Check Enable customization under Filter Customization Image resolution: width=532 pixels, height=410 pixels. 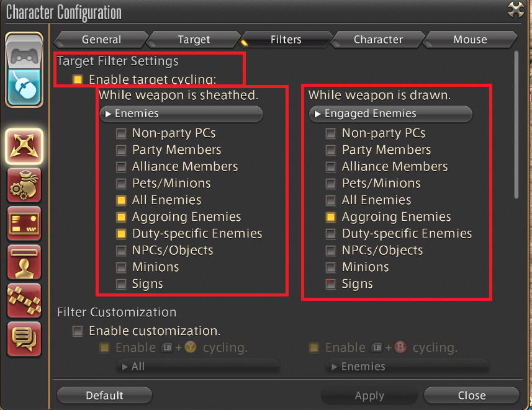point(78,331)
